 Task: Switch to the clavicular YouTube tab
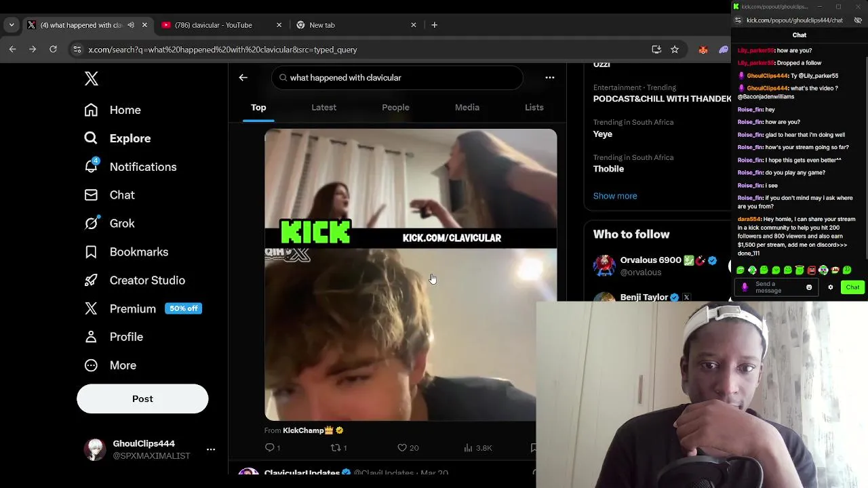(x=214, y=25)
